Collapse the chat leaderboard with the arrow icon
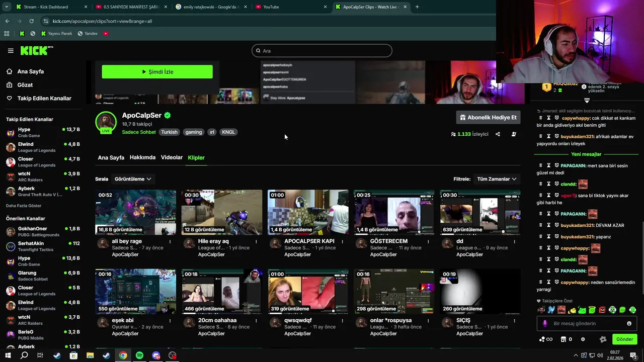The width and height of the screenshot is (644, 362). 587,101
